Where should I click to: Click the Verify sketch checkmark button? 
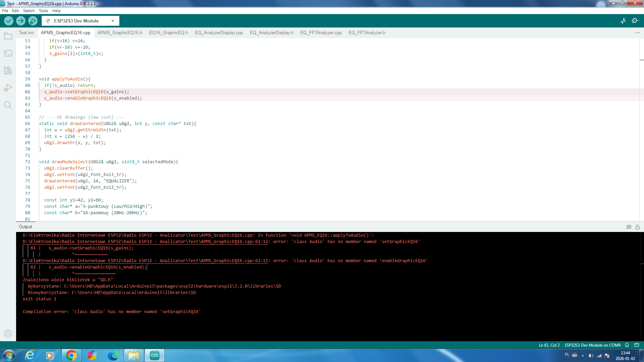9,21
